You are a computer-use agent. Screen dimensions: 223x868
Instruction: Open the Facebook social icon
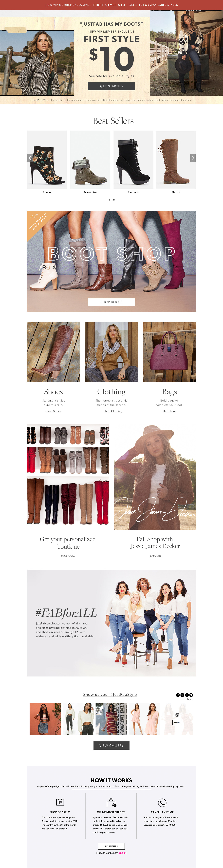pyautogui.click(x=187, y=695)
